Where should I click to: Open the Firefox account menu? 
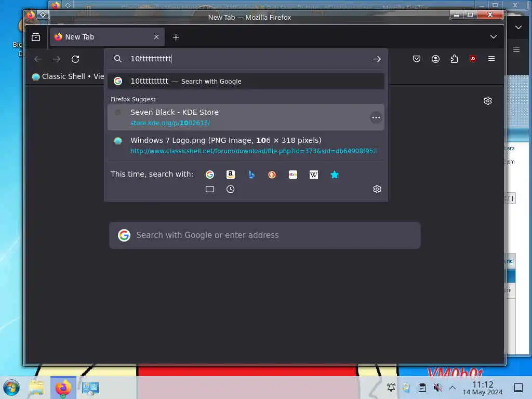(436, 59)
